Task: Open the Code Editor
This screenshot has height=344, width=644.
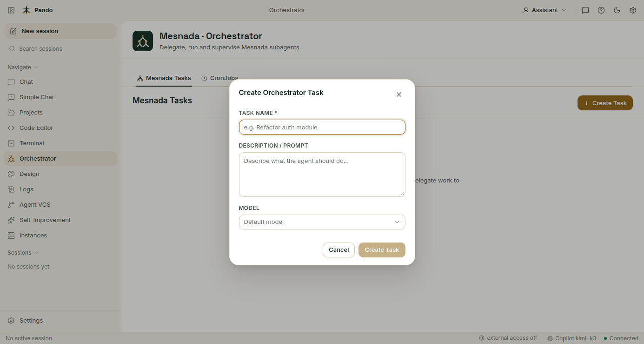Action: click(60, 128)
